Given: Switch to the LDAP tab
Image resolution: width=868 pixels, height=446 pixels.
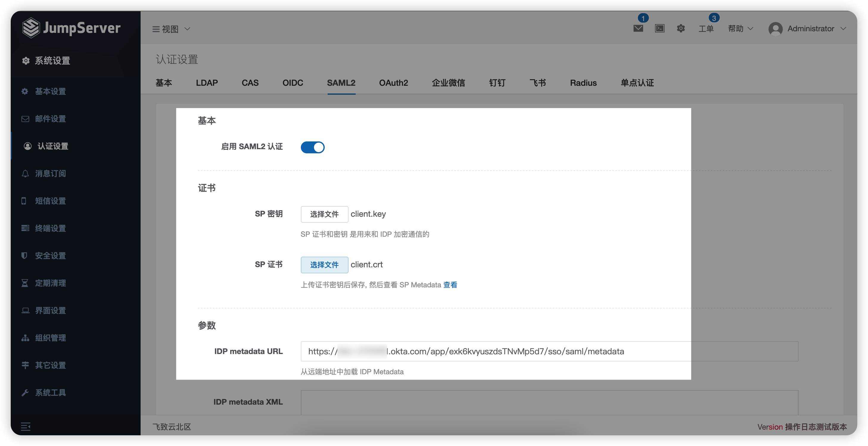Looking at the screenshot, I should [x=206, y=83].
